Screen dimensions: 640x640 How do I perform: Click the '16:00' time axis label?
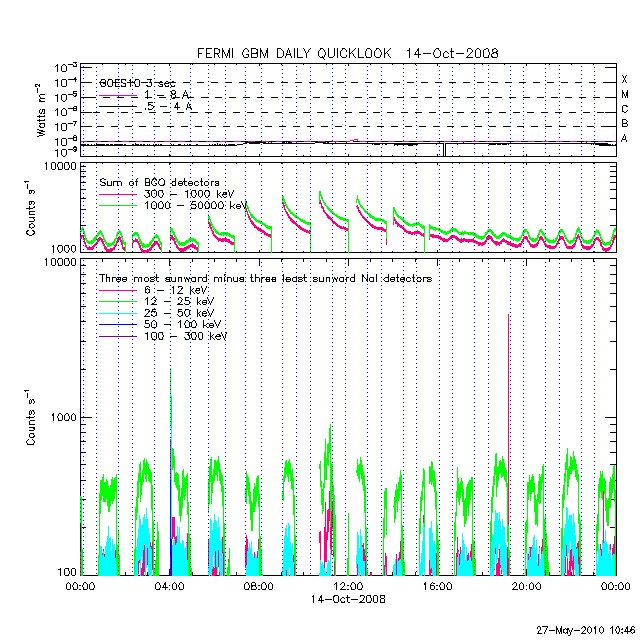point(437,587)
